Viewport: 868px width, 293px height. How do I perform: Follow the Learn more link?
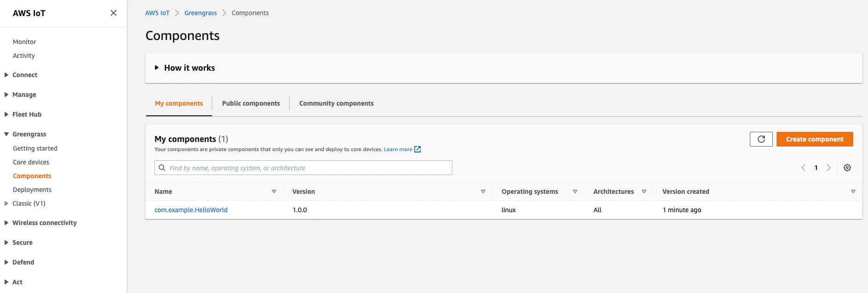coord(398,149)
